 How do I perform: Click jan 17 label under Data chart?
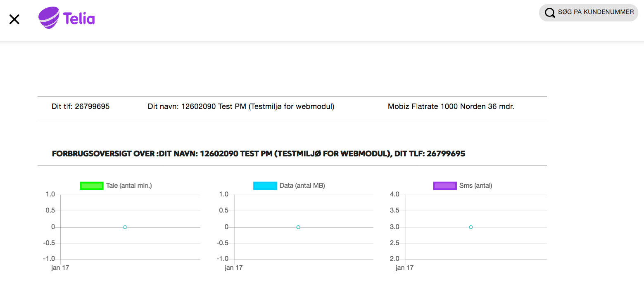pos(234,268)
